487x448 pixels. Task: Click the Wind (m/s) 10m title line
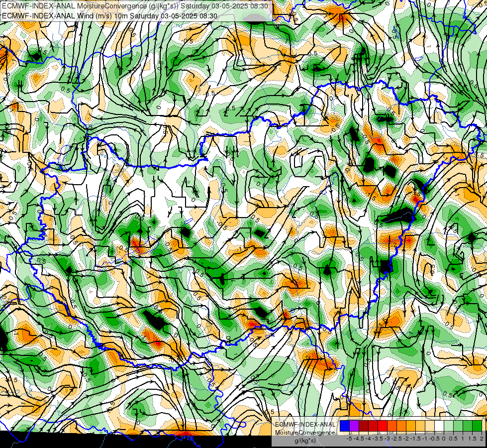[109, 15]
